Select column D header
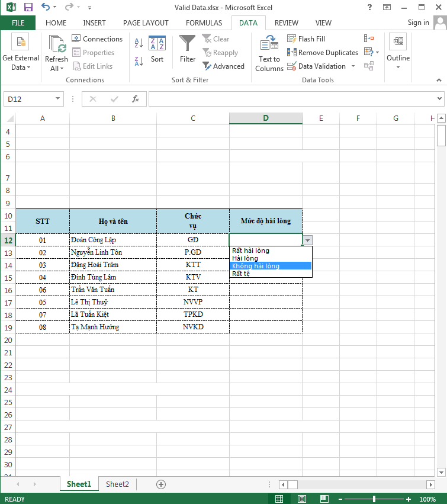 tap(265, 118)
